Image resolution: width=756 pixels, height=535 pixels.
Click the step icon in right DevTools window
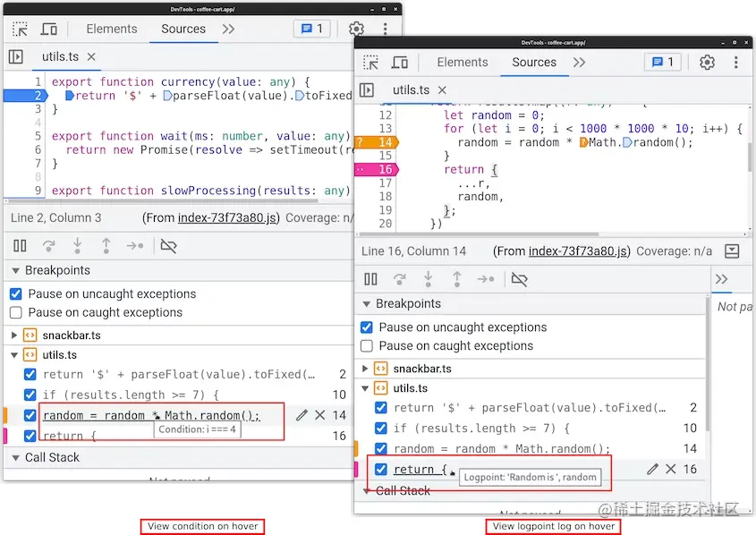click(x=486, y=279)
